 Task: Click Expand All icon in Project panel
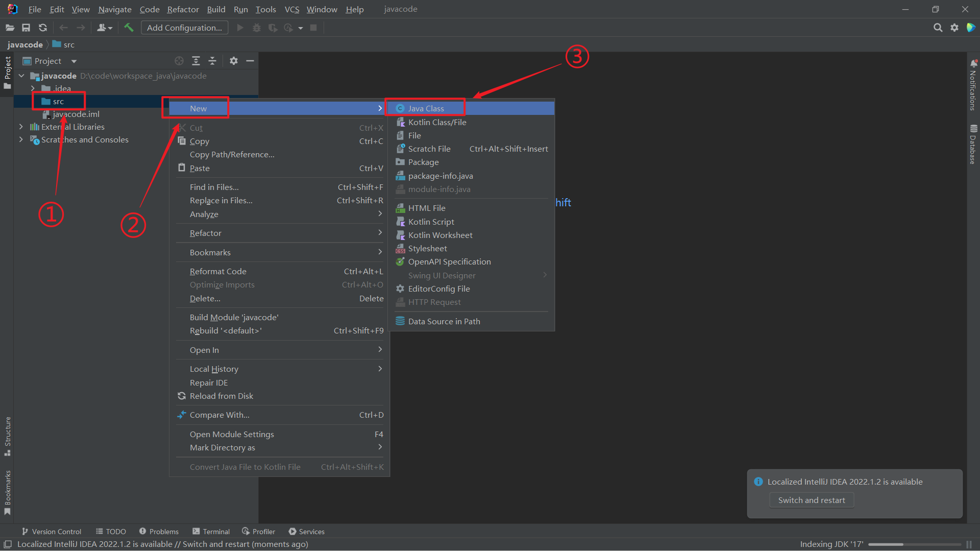(196, 61)
